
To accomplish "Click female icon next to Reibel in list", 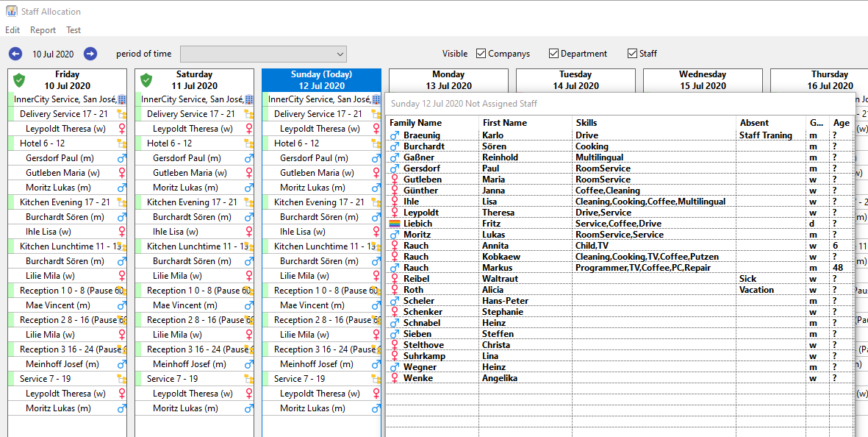I will [395, 279].
